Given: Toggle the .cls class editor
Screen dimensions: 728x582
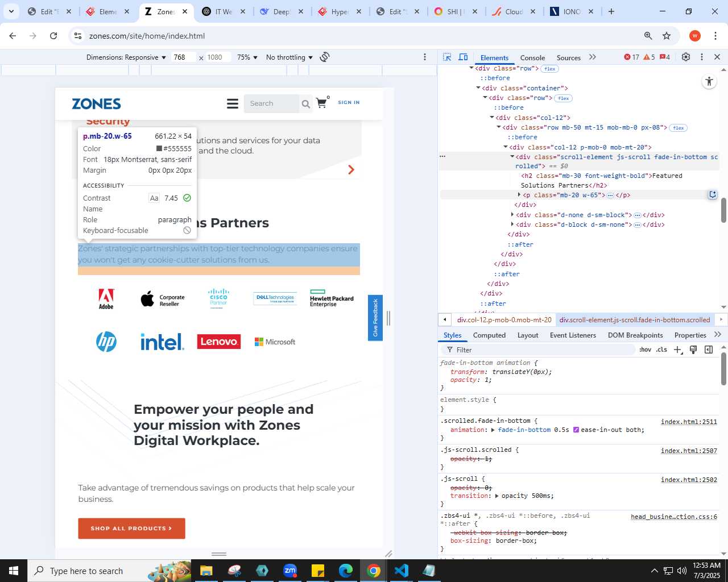Looking at the screenshot, I should tap(661, 350).
